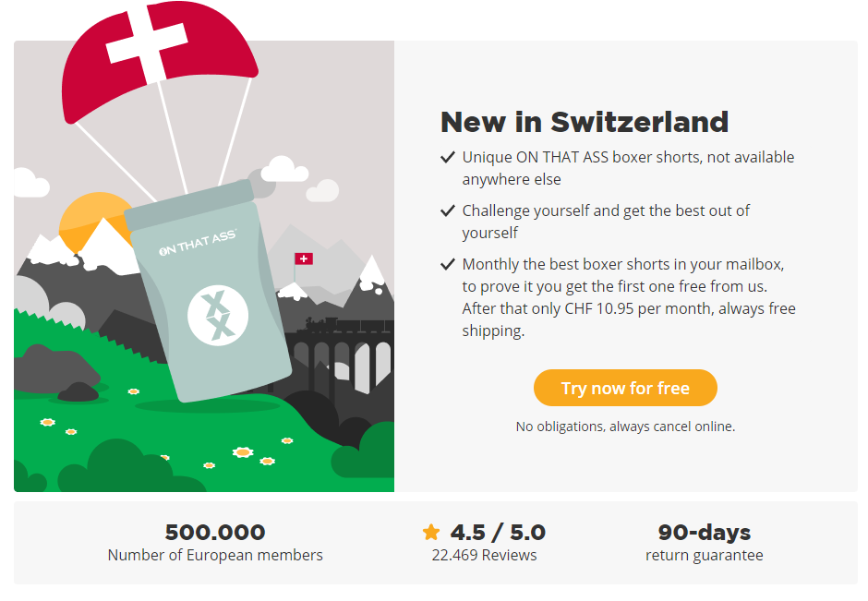Click the checkmark beside Unique ON THAT ASS boxer shorts

[448, 157]
